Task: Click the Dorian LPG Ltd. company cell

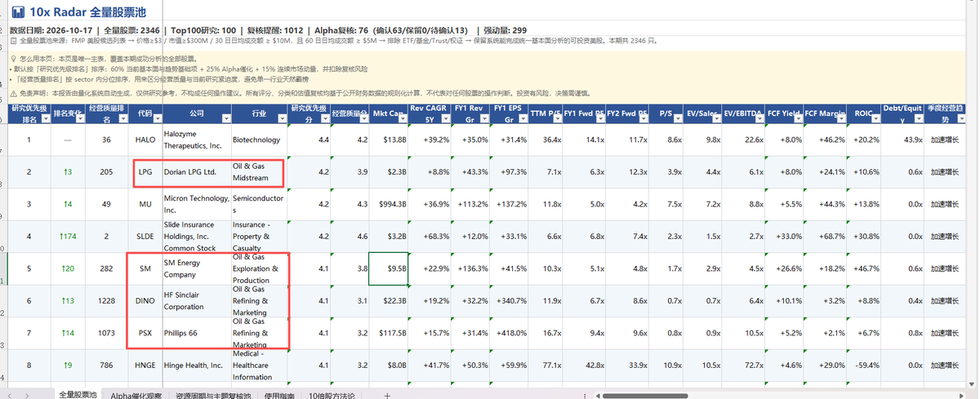Action: point(196,172)
